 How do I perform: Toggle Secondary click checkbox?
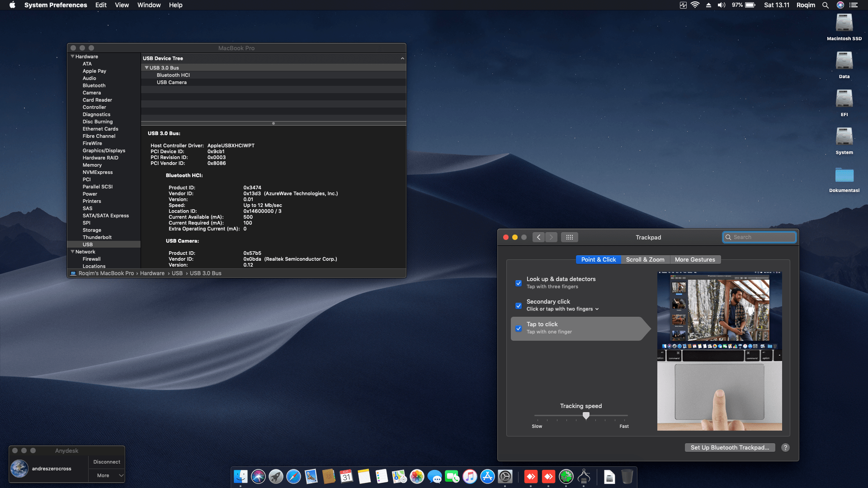coord(519,305)
